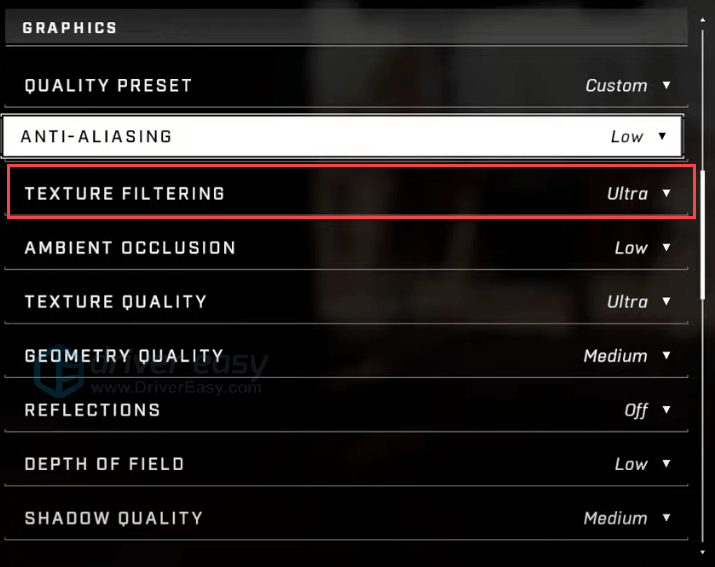The height and width of the screenshot is (567, 715).
Task: Click the Reflections dropdown arrow icon
Action: [666, 410]
